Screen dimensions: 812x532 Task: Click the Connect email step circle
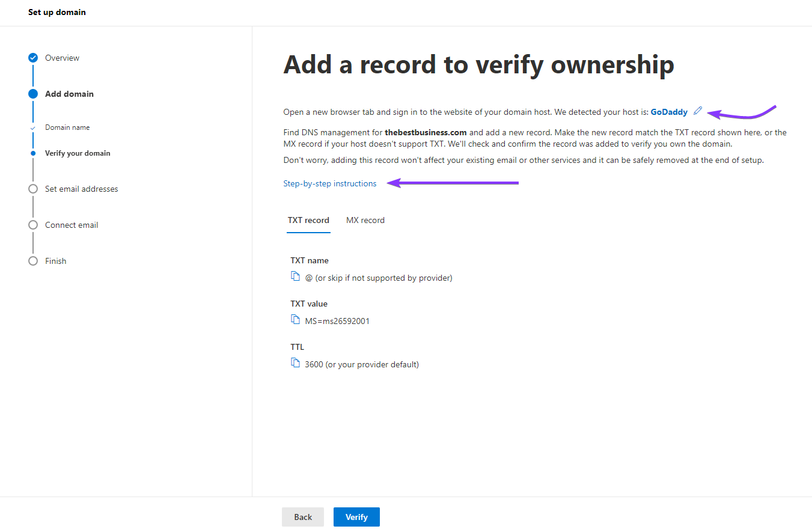click(33, 225)
